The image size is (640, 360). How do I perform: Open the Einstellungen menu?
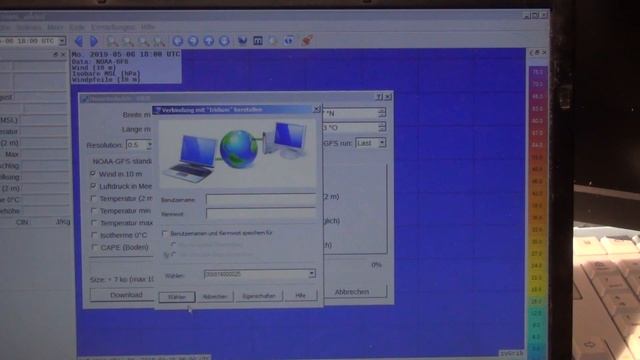coord(113,27)
